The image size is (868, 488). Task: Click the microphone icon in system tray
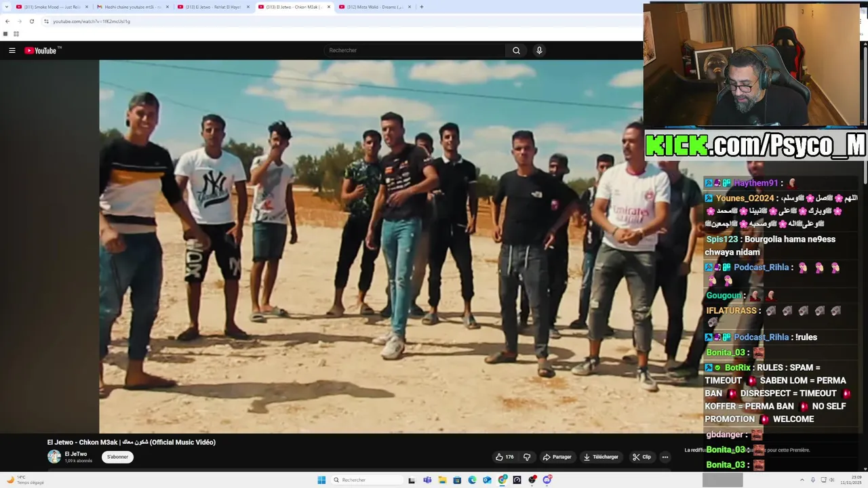point(813,480)
